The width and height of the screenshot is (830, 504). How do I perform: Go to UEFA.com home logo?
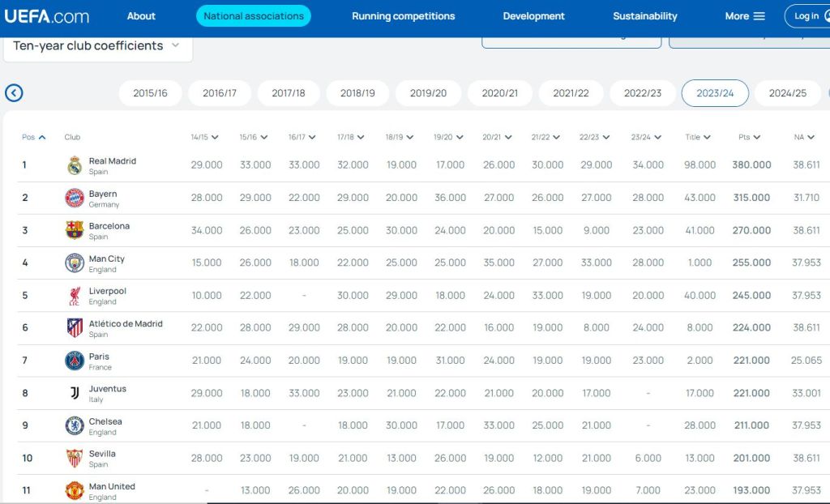pyautogui.click(x=47, y=16)
